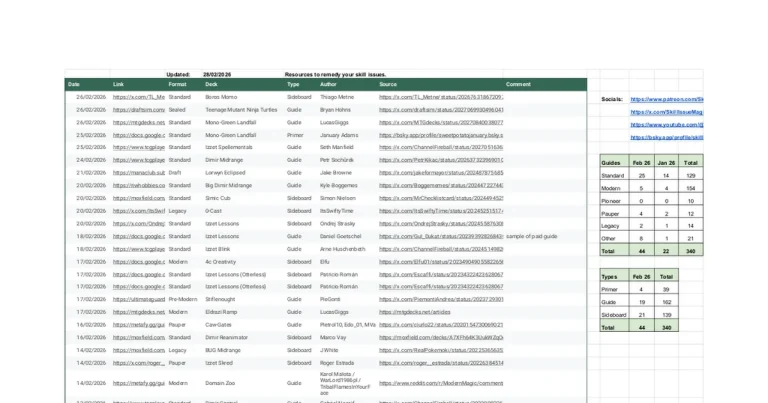The width and height of the screenshot is (768, 403).
Task: Select the Deck column header
Action: pyautogui.click(x=211, y=84)
